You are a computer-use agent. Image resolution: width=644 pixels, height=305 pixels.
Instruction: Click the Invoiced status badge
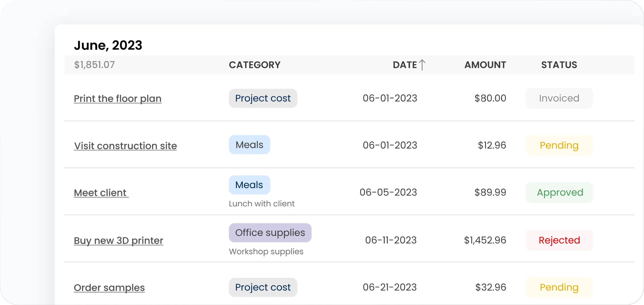pyautogui.click(x=559, y=98)
